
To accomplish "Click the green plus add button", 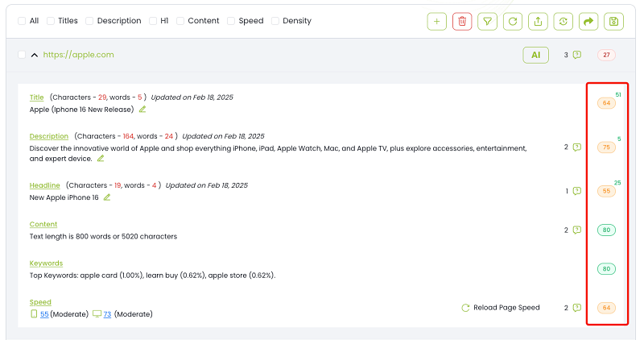I will (x=436, y=22).
